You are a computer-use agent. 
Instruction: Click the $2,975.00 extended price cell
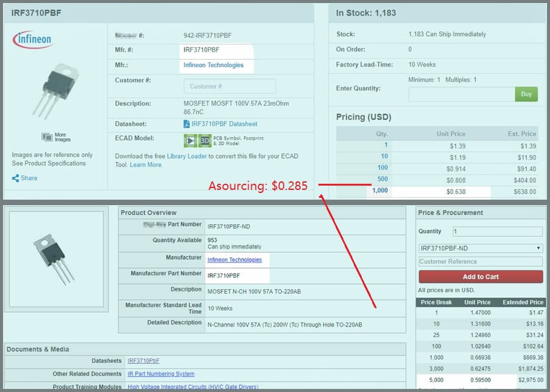coord(530,380)
